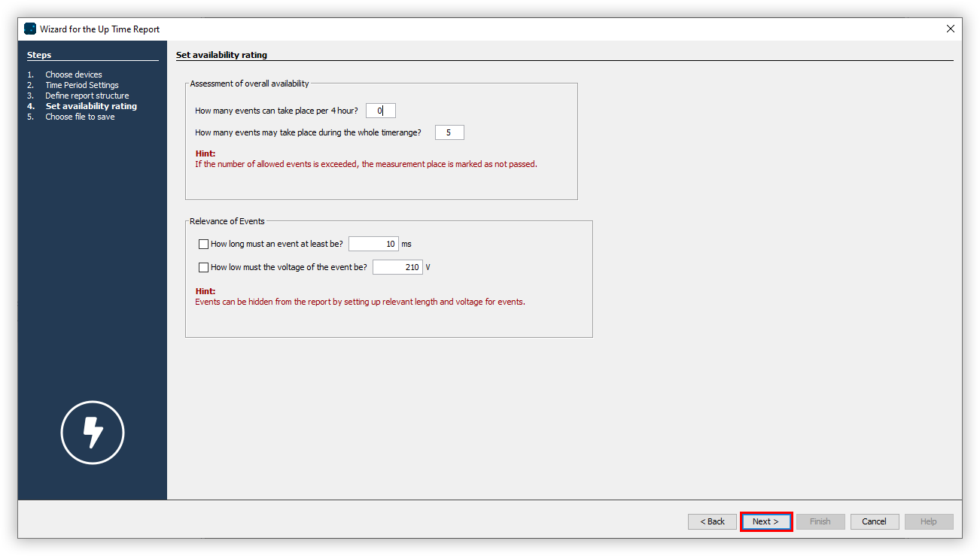Select the Set availability rating step
Image resolution: width=980 pixels, height=556 pixels.
[90, 105]
